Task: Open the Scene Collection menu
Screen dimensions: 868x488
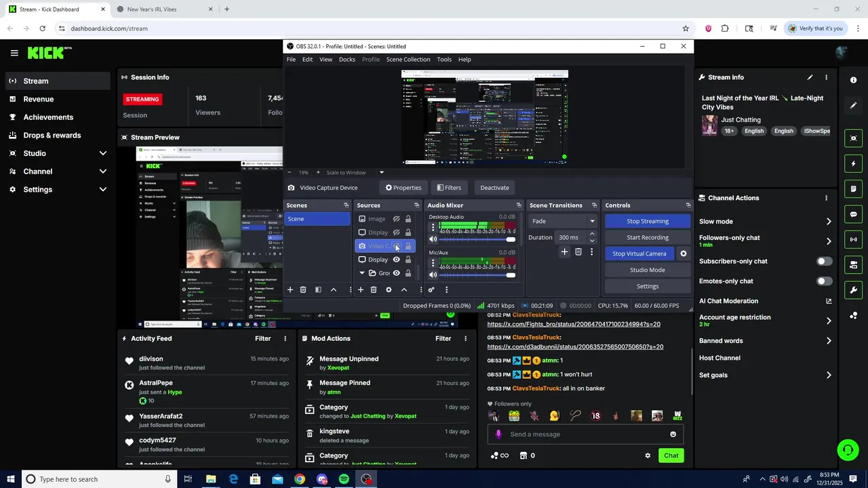Action: [x=408, y=60]
